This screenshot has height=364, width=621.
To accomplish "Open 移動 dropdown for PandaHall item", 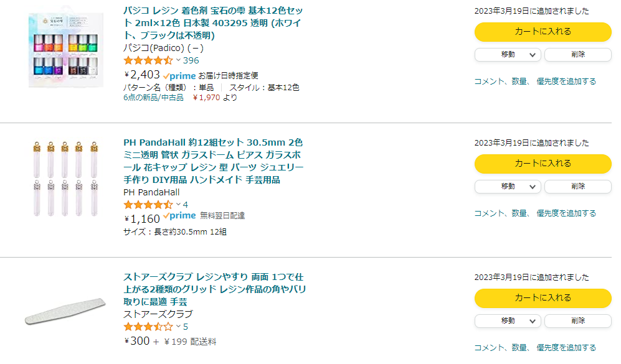I will click(x=507, y=187).
